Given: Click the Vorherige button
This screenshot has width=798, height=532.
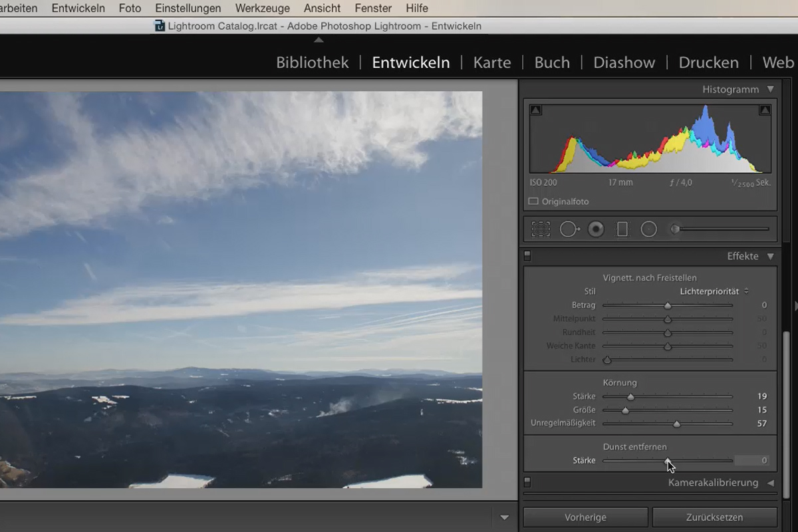Looking at the screenshot, I should point(585,517).
